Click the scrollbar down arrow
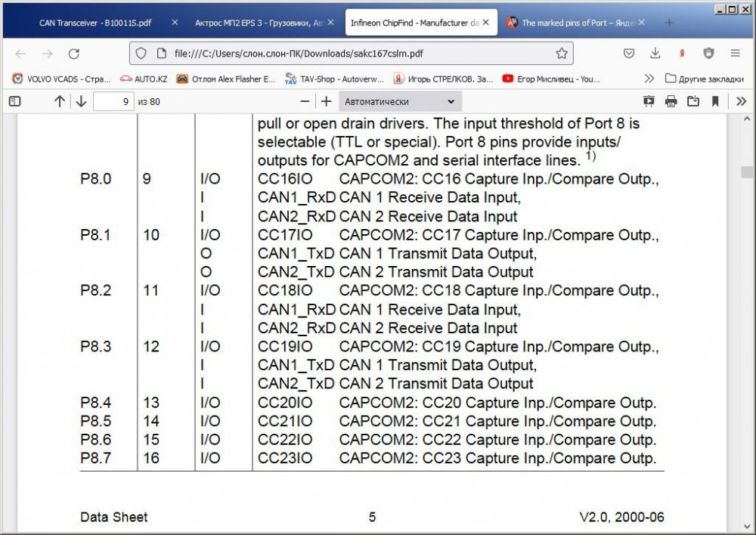This screenshot has width=756, height=535. (x=747, y=526)
